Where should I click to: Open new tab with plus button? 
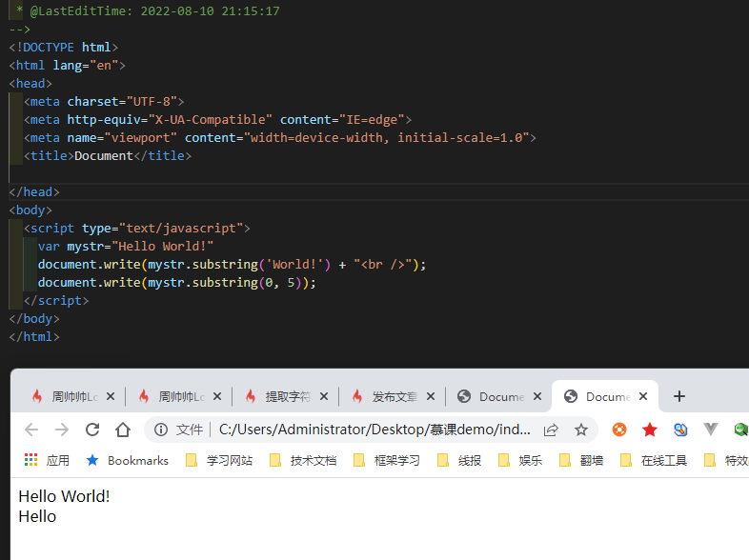click(679, 396)
